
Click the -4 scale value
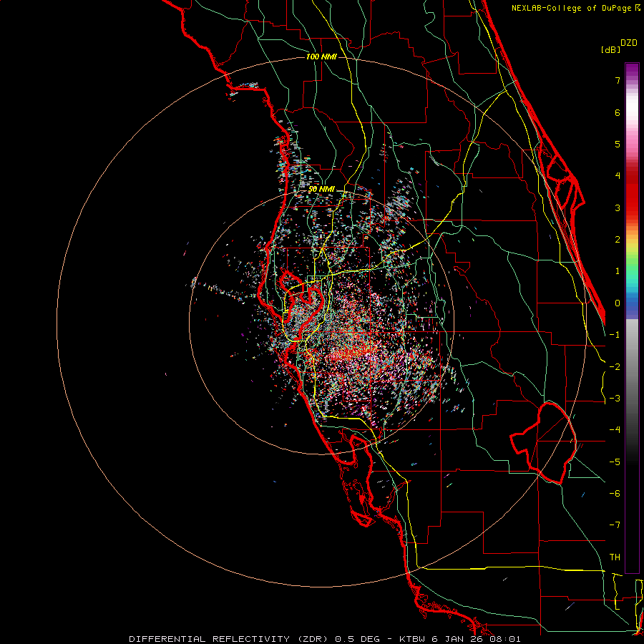615,429
